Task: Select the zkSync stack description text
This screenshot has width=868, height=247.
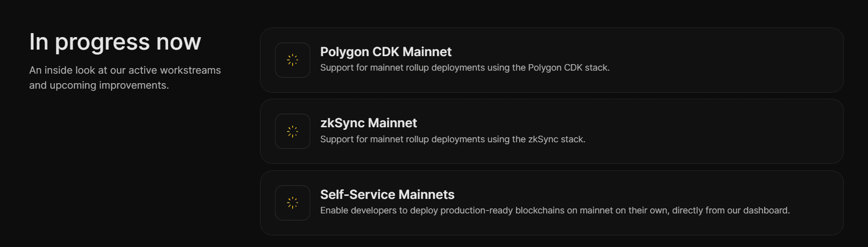Action: 453,139
